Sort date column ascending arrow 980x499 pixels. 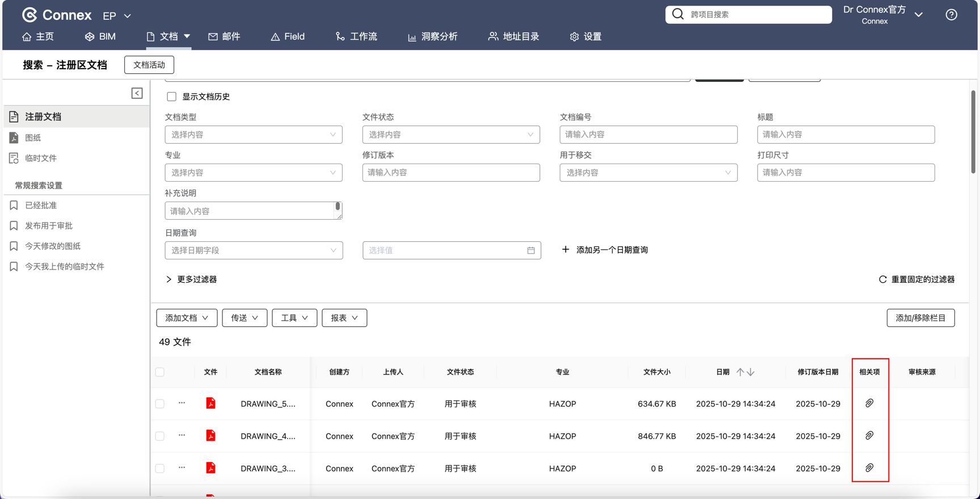pyautogui.click(x=740, y=372)
